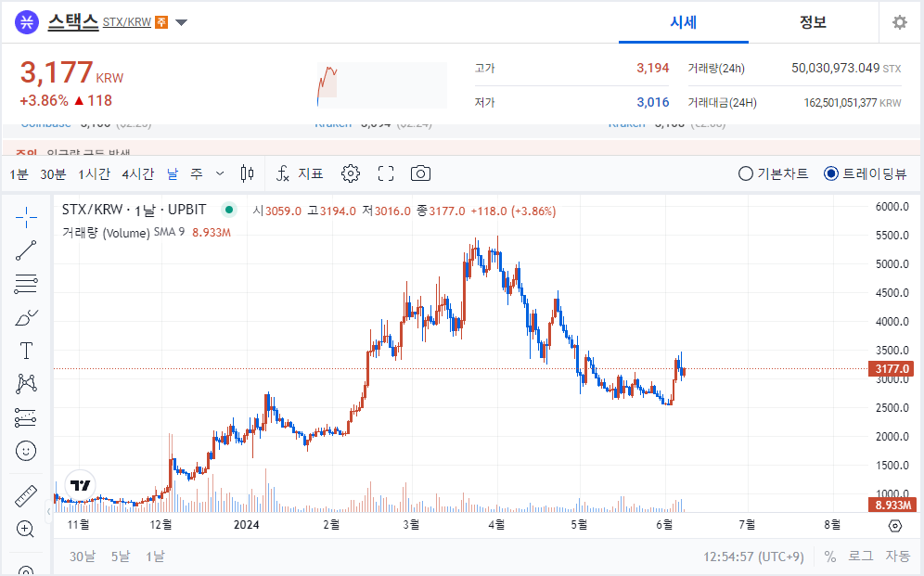This screenshot has width=924, height=576.
Task: Set the date range to 1날
Action: [156, 556]
